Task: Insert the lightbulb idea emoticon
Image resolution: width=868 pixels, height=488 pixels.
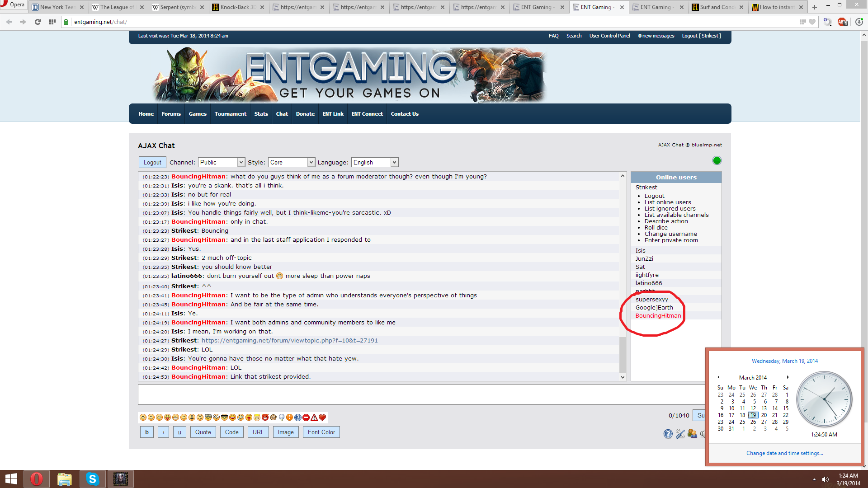Action: click(x=282, y=418)
